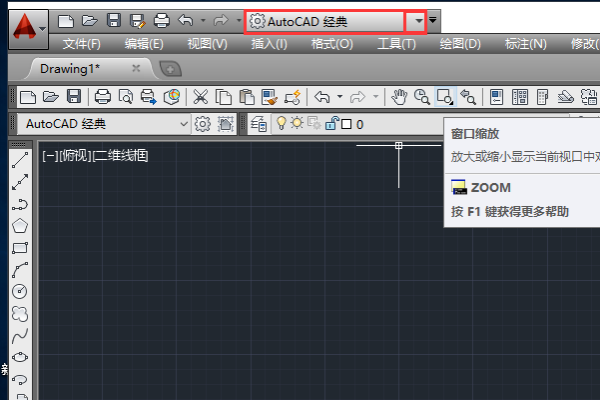Toggle layer 0 lock padlock icon
Viewport: 600px width, 400px height.
tap(332, 123)
